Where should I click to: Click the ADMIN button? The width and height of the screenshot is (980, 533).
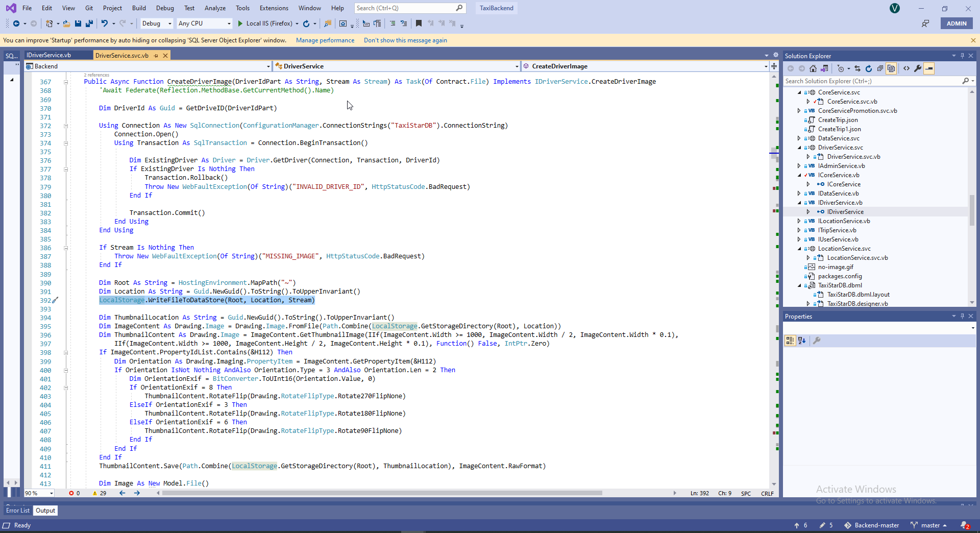click(957, 23)
